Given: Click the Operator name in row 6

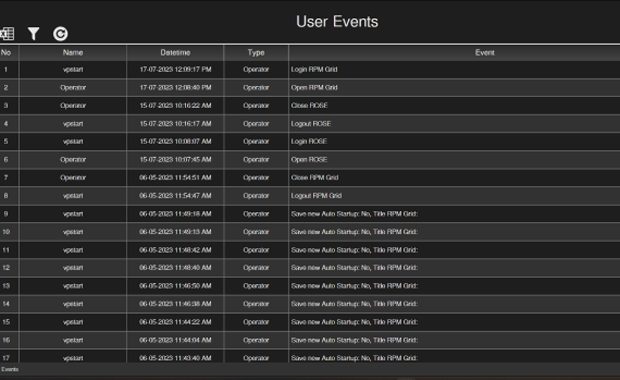Looking at the screenshot, I should click(73, 160).
